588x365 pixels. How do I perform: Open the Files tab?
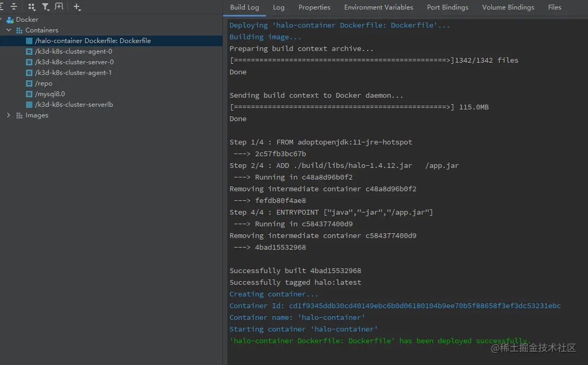pyautogui.click(x=555, y=7)
